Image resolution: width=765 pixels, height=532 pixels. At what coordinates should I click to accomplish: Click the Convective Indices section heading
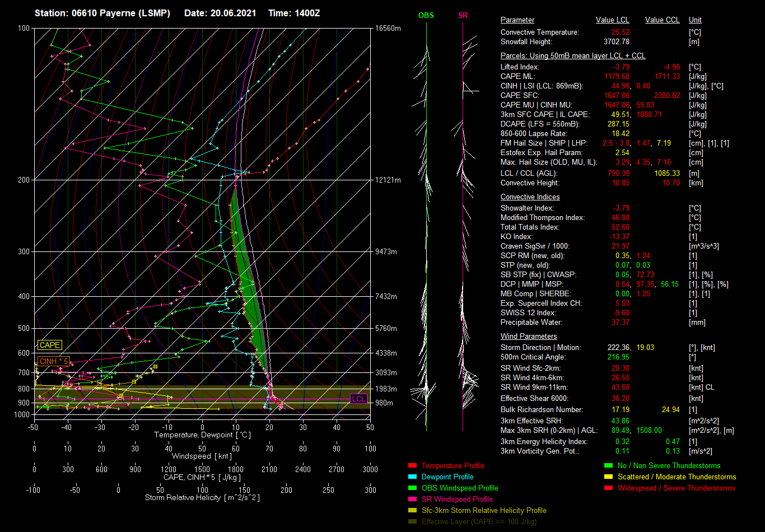(530, 197)
